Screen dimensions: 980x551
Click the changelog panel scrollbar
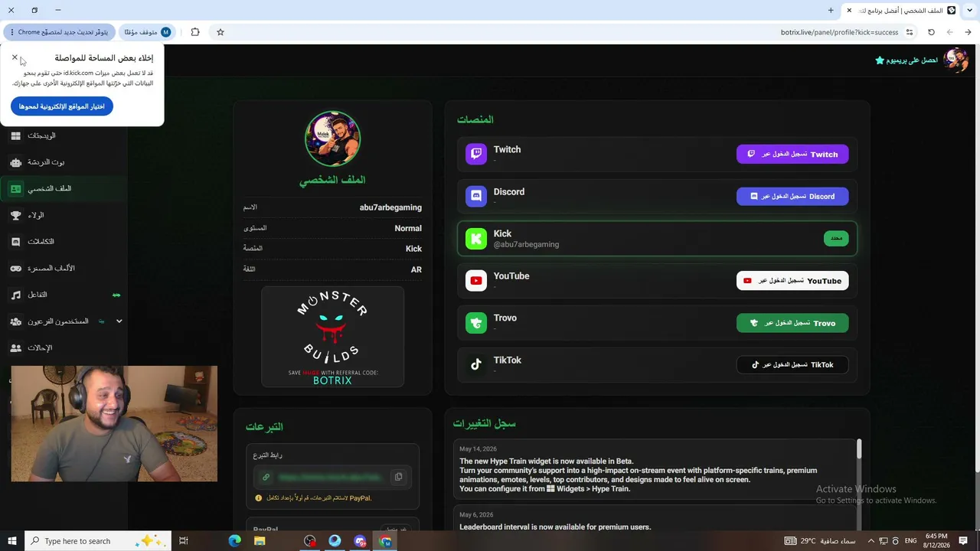(x=859, y=449)
